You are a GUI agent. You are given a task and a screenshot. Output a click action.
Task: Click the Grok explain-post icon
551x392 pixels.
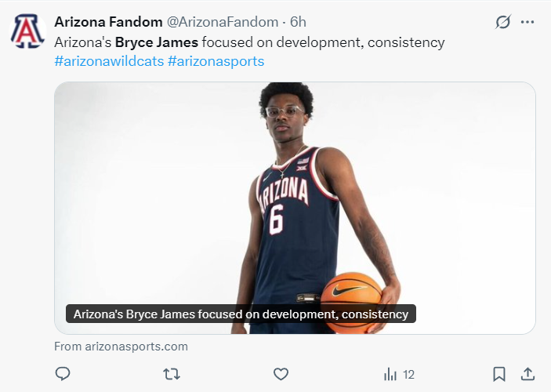click(503, 22)
